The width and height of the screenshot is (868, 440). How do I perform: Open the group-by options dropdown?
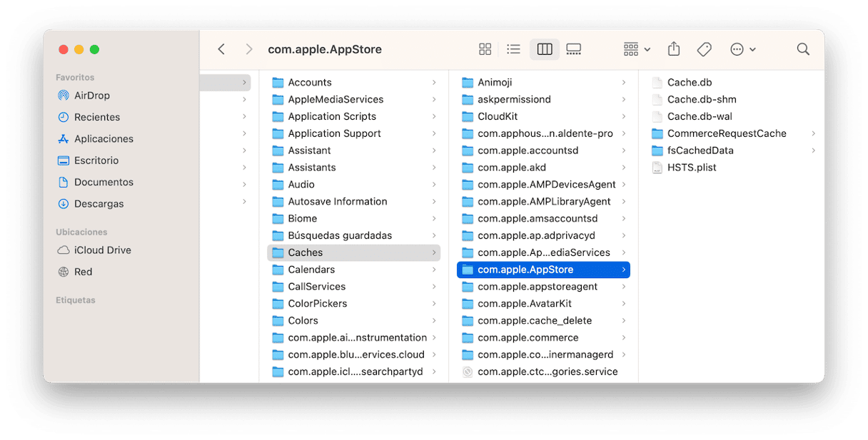coord(637,49)
